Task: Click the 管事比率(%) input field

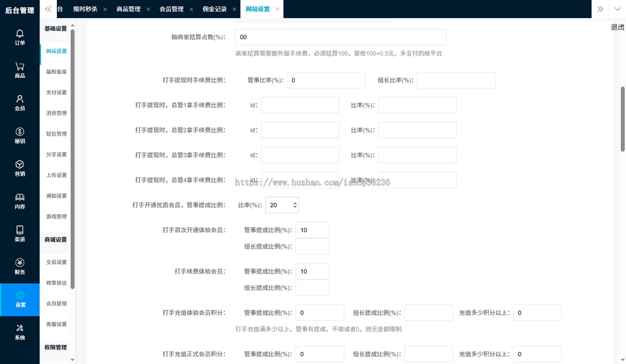Action: click(326, 80)
